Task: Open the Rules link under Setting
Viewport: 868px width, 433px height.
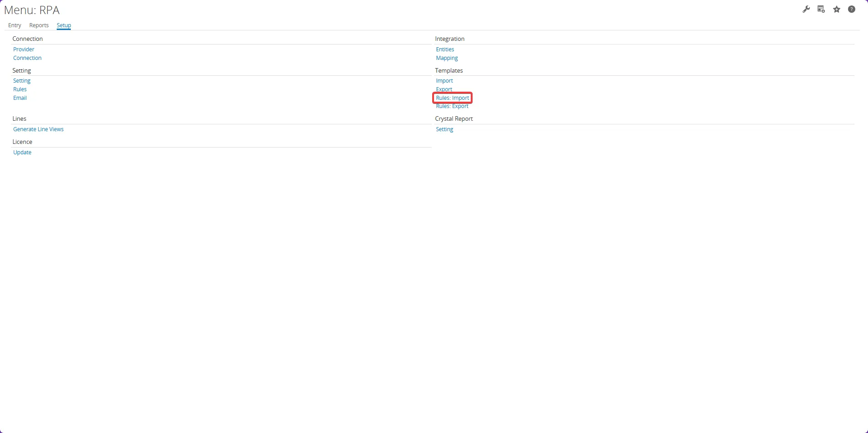Action: click(20, 89)
